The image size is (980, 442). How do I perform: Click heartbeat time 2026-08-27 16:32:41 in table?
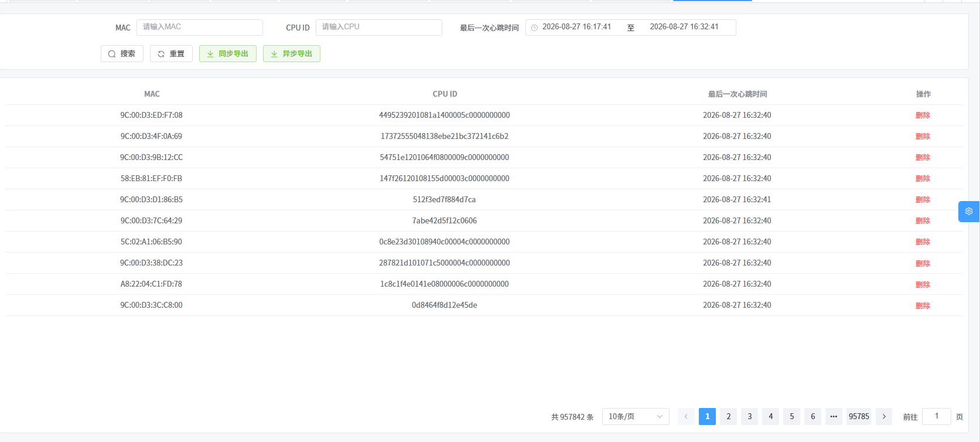click(737, 199)
